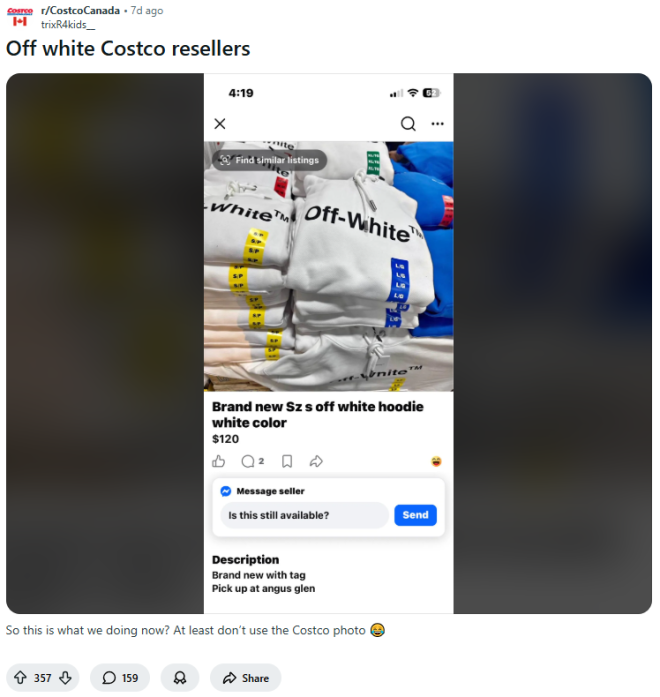660x697 pixels.
Task: Close the listing with the X icon
Action: (x=220, y=124)
